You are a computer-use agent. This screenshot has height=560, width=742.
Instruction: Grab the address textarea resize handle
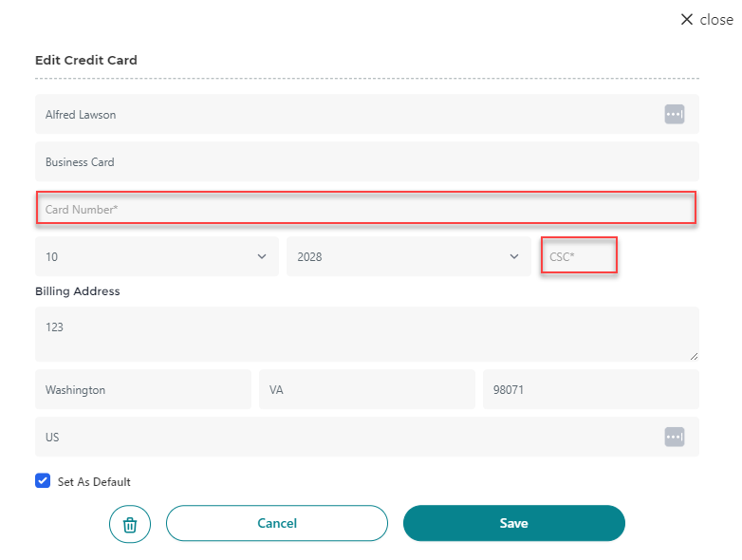click(x=694, y=356)
